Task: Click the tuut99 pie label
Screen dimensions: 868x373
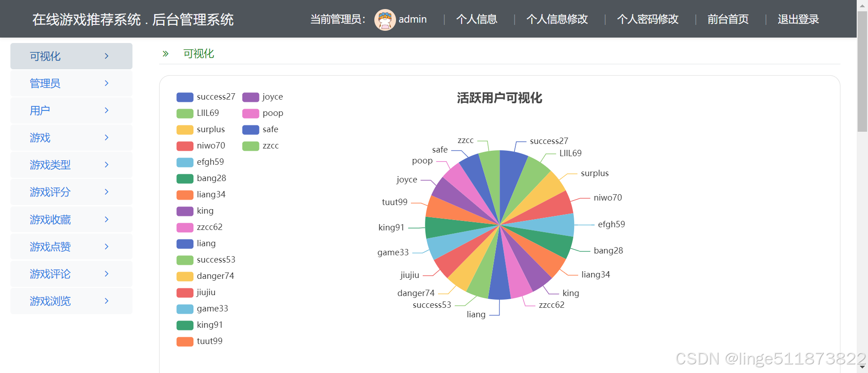Action: [x=395, y=202]
